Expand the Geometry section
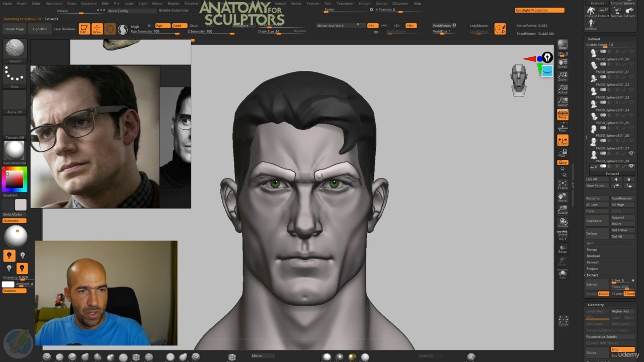 [x=596, y=305]
